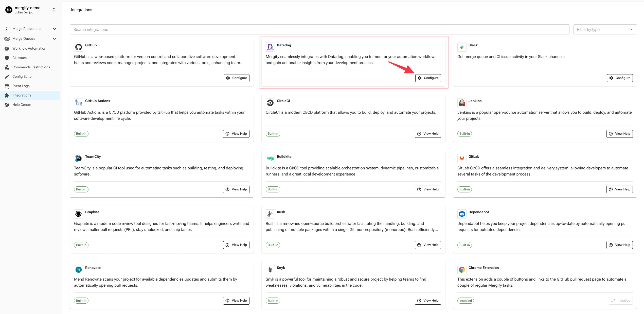This screenshot has height=314, width=644.
Task: Click the TeamCity icon
Action: tap(78, 158)
